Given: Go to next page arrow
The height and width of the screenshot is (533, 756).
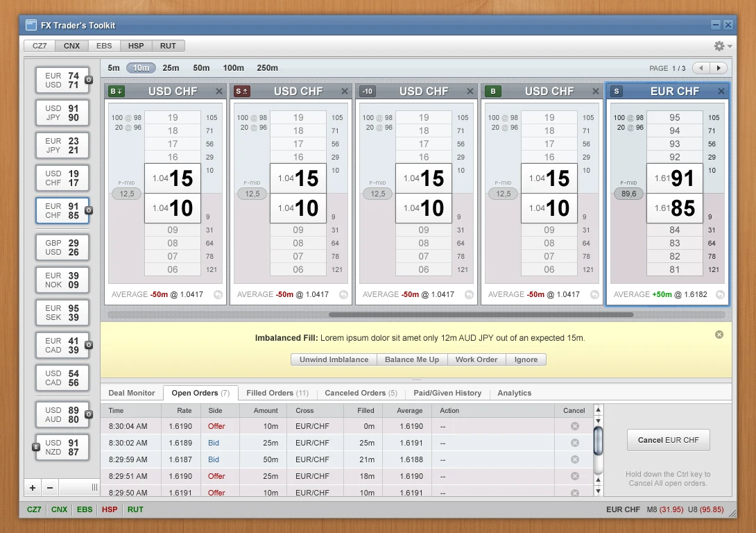Looking at the screenshot, I should pyautogui.click(x=719, y=68).
